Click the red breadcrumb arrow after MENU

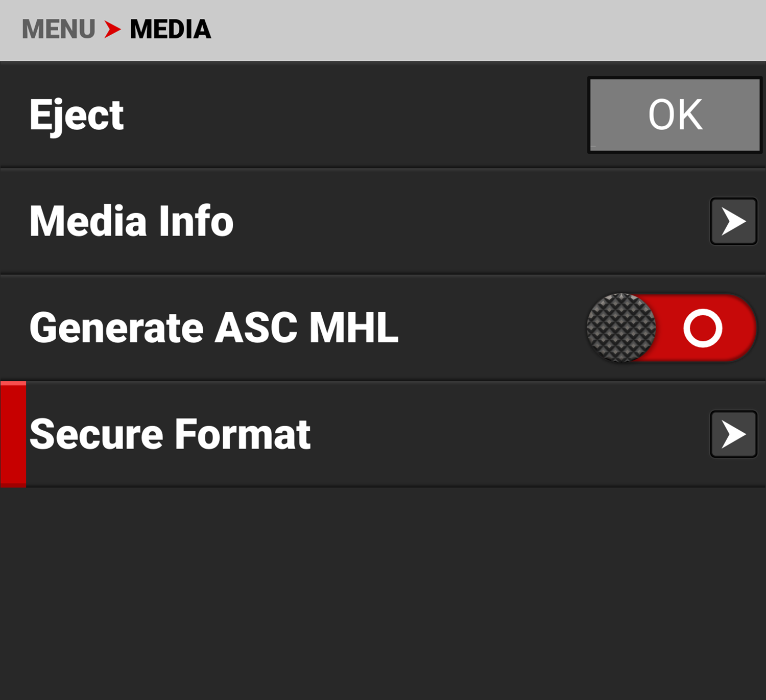tap(112, 29)
